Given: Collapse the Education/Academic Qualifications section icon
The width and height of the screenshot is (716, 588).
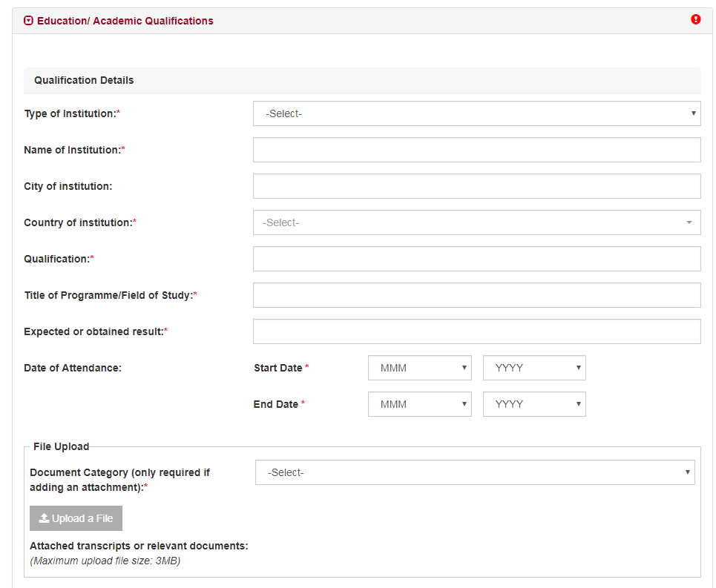Looking at the screenshot, I should pos(28,21).
